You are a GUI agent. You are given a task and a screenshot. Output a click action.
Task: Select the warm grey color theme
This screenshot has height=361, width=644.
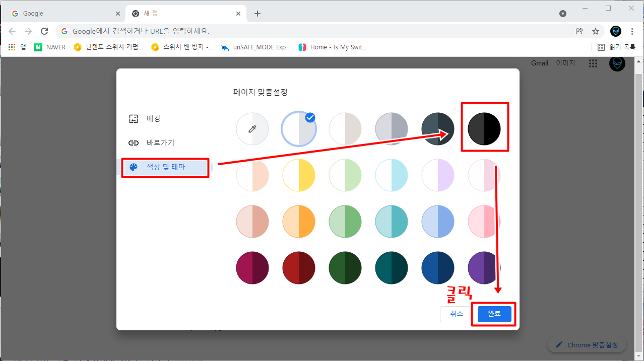pos(345,129)
